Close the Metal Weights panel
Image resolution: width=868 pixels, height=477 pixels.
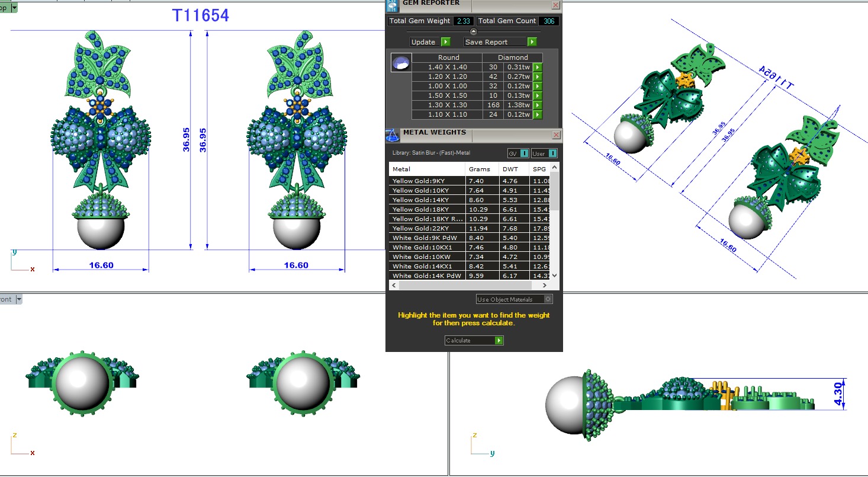(555, 135)
